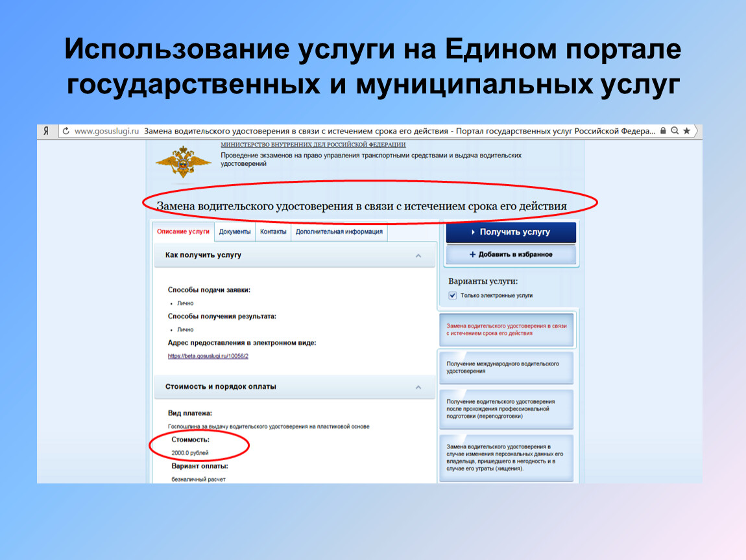
Task: Click the www.gosuslugi.ru address bar field
Action: point(363,131)
